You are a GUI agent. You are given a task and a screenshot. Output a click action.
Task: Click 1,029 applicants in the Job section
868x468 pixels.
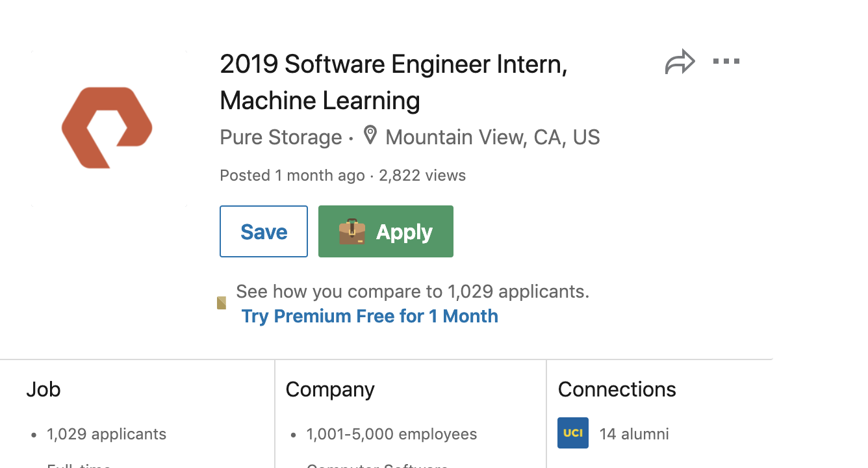point(107,434)
